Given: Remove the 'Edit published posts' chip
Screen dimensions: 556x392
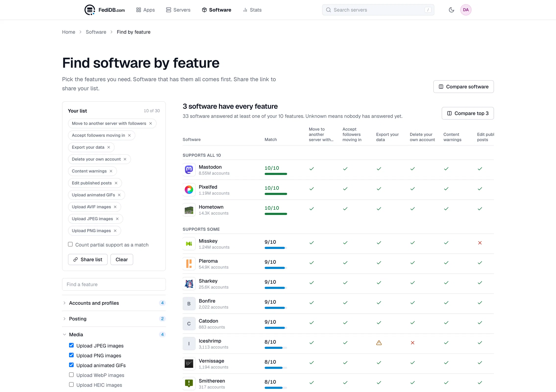Looking at the screenshot, I should 116,183.
